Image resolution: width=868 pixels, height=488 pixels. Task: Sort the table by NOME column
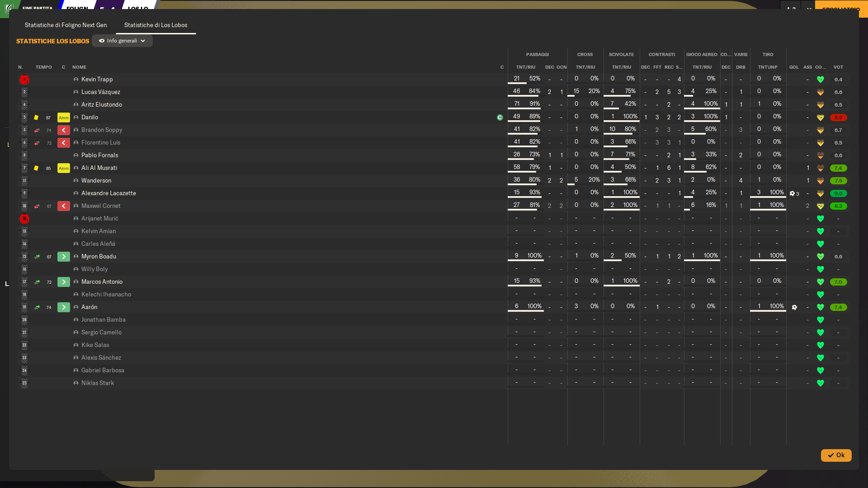pos(79,67)
